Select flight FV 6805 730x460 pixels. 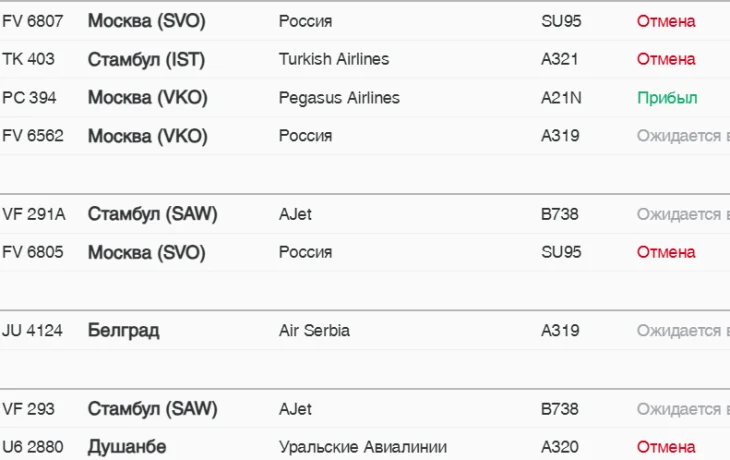coord(32,252)
